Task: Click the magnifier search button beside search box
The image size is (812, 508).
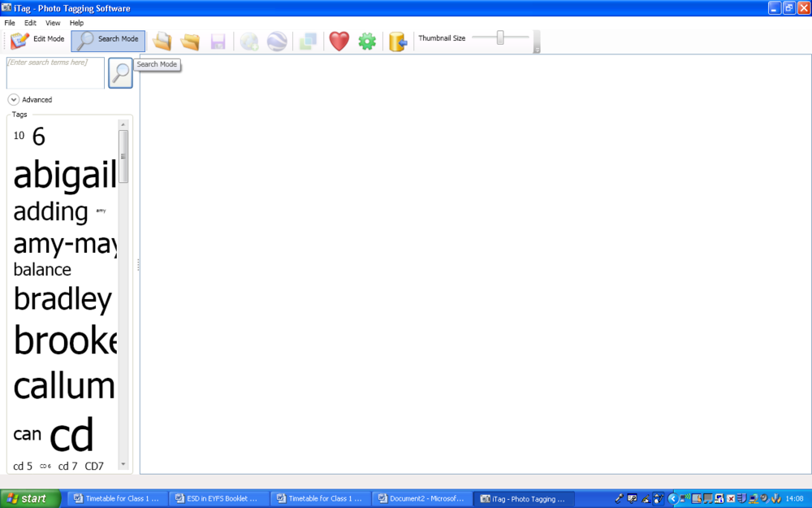Action: point(120,73)
